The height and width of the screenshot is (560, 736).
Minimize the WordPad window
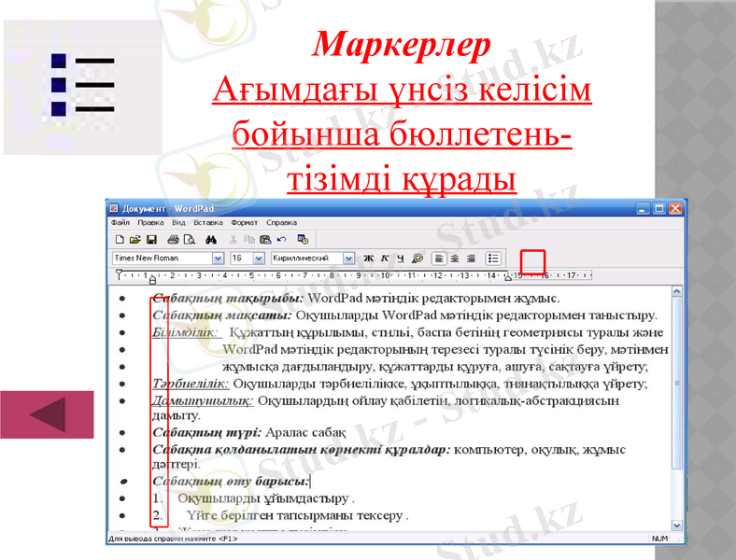pos(643,208)
